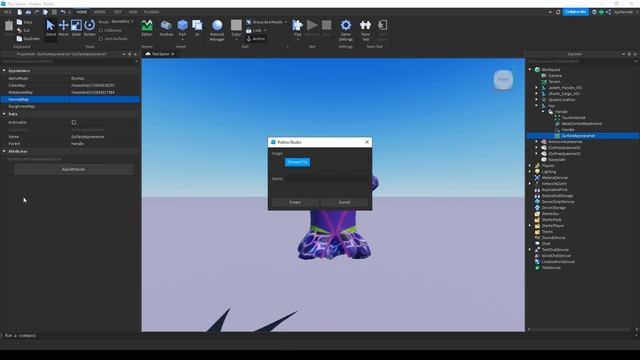This screenshot has width=640, height=360.
Task: Switch to the TEST ribbon tab
Action: (118, 12)
